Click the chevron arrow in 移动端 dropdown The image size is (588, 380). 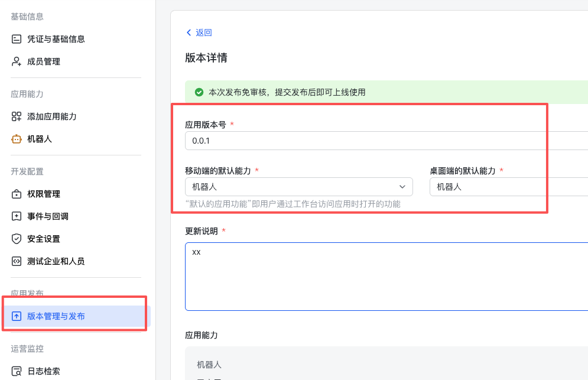402,187
